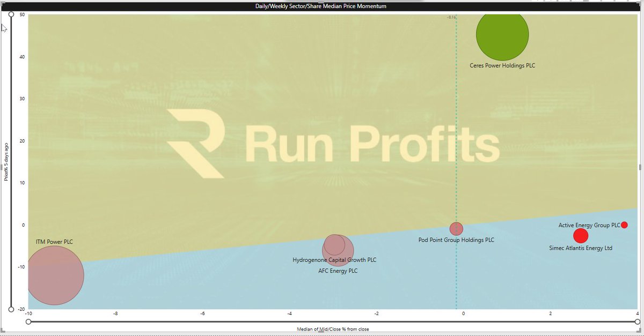Click the 'Simec Atlantis Energy Ltd' label
The width and height of the screenshot is (644, 336).
click(x=581, y=248)
